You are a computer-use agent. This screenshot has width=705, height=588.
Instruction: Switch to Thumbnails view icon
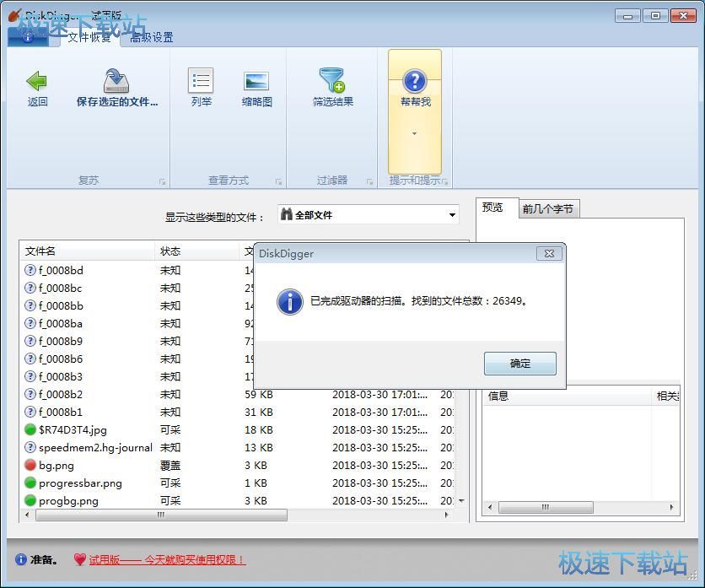click(x=256, y=82)
